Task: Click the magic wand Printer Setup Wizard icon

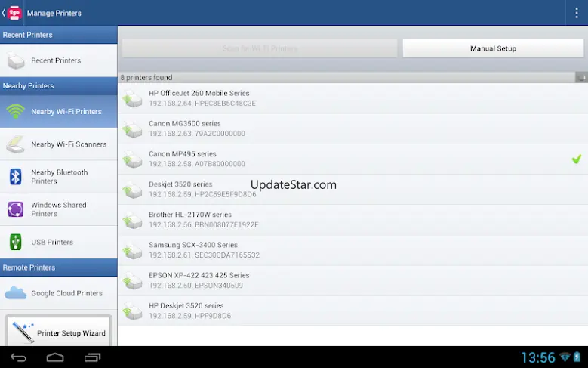Action: (x=23, y=332)
